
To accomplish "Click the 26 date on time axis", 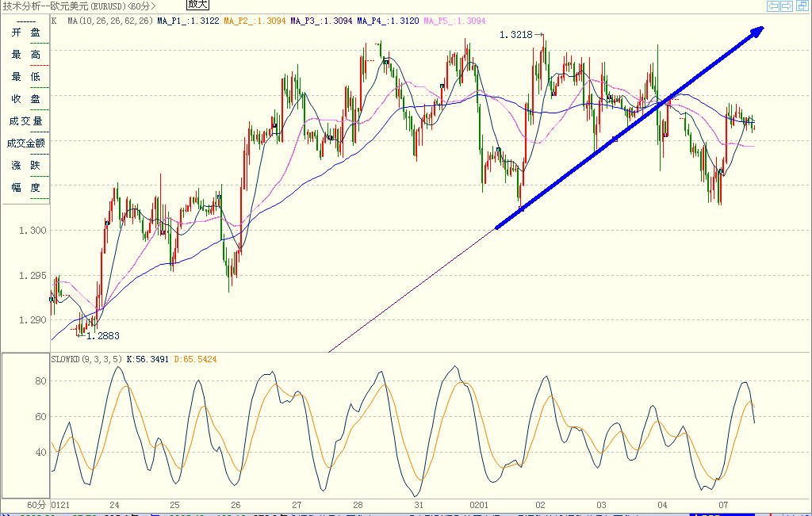I will pos(236,505).
